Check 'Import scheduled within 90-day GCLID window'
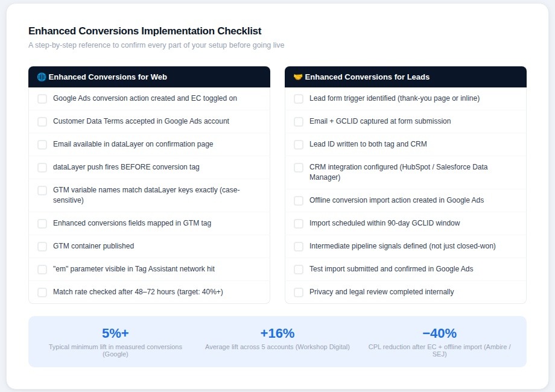 (299, 224)
